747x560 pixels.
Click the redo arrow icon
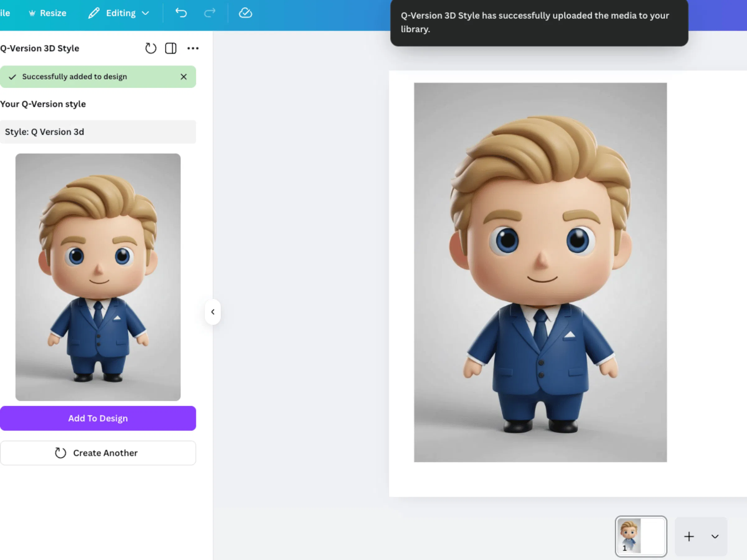coord(210,13)
